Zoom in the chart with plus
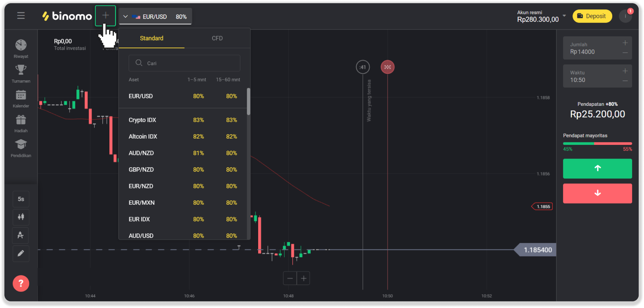Viewport: 644px width, 308px height. pyautogui.click(x=303, y=278)
